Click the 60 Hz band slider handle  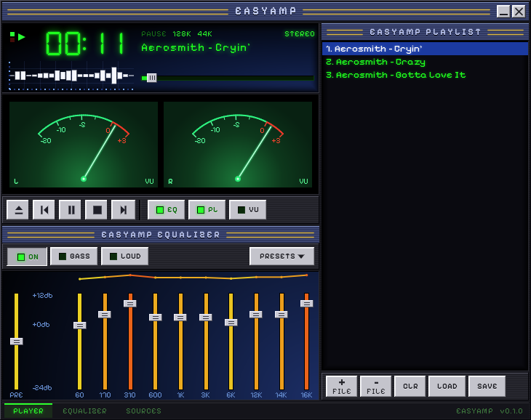point(79,326)
